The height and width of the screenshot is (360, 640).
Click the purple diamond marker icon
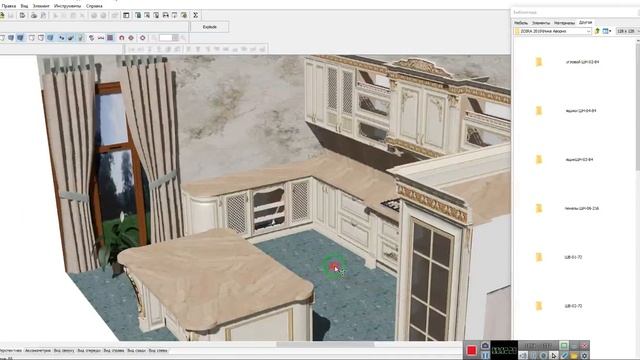(142, 38)
